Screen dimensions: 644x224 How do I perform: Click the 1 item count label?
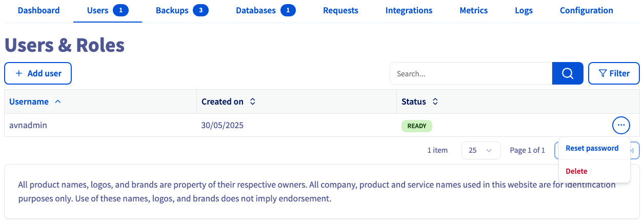(x=437, y=150)
